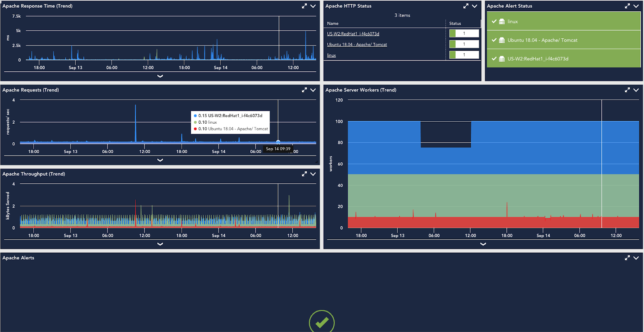The height and width of the screenshot is (332, 644).
Task: Expand Apache Requests widget to fullscreen
Action: pyautogui.click(x=304, y=90)
